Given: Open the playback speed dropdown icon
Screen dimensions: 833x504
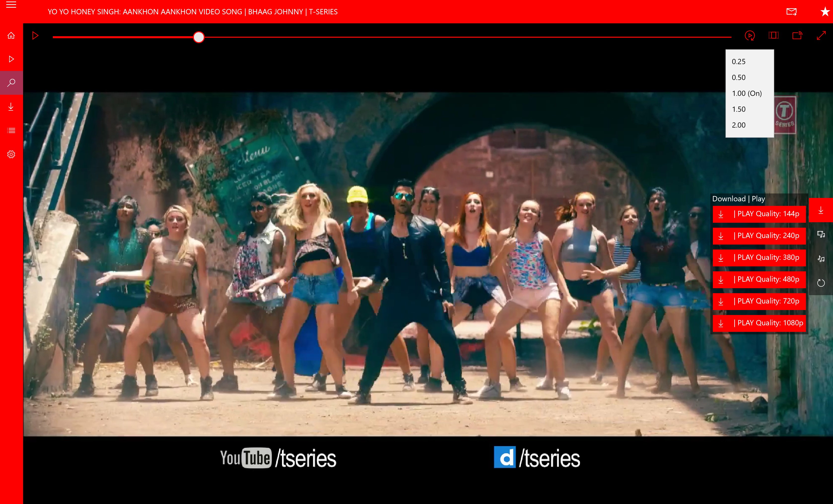Looking at the screenshot, I should (750, 35).
